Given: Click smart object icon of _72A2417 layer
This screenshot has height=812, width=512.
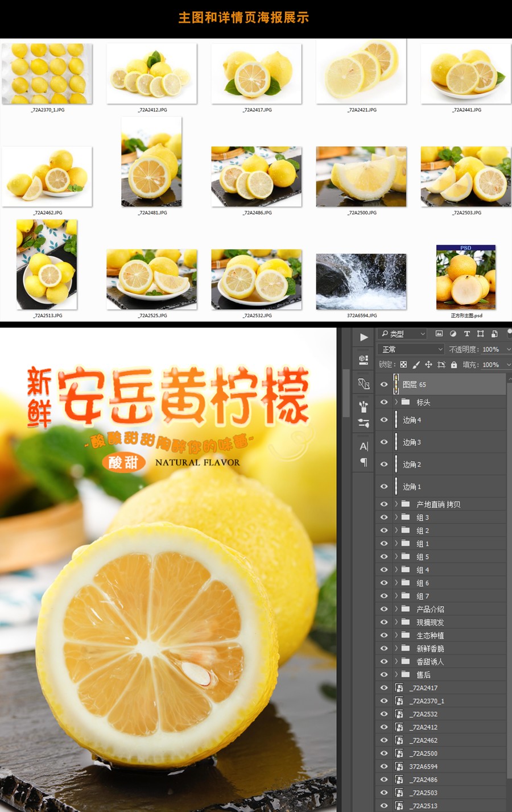Looking at the screenshot, I should pyautogui.click(x=399, y=687).
